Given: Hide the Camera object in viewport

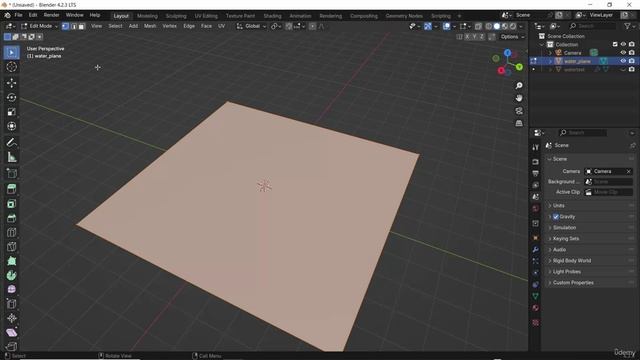Looking at the screenshot, I should [x=623, y=53].
